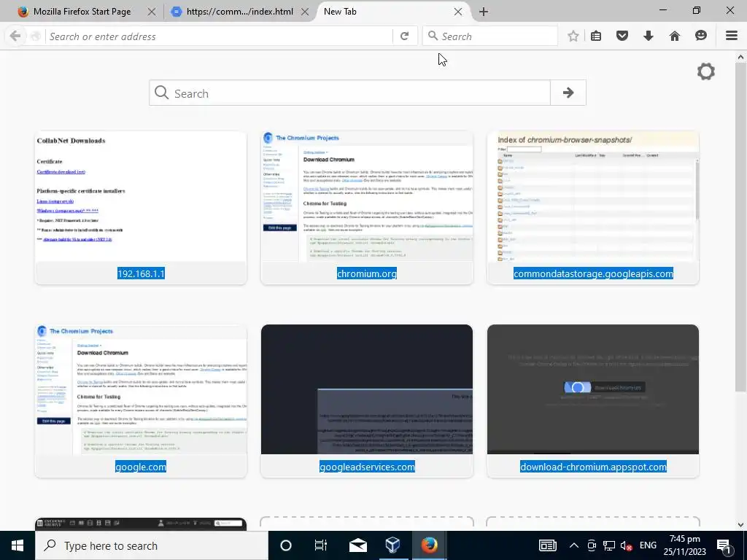The height and width of the screenshot is (560, 747).
Task: Click the New Tab page search field
Action: [x=350, y=93]
